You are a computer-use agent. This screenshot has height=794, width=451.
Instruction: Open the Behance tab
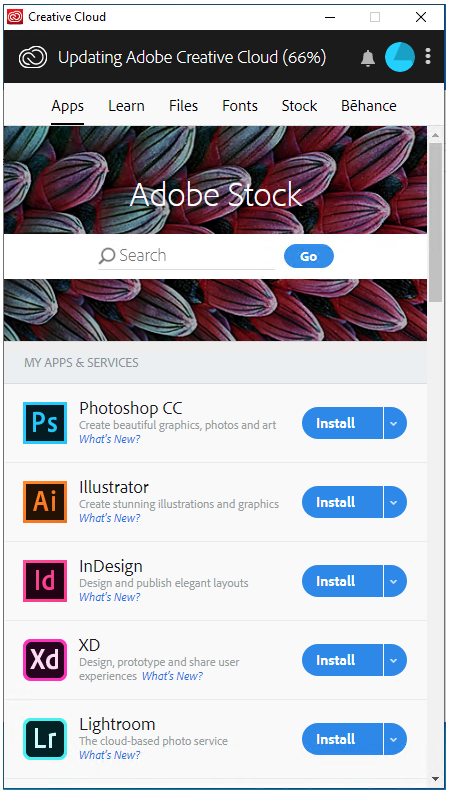click(369, 106)
